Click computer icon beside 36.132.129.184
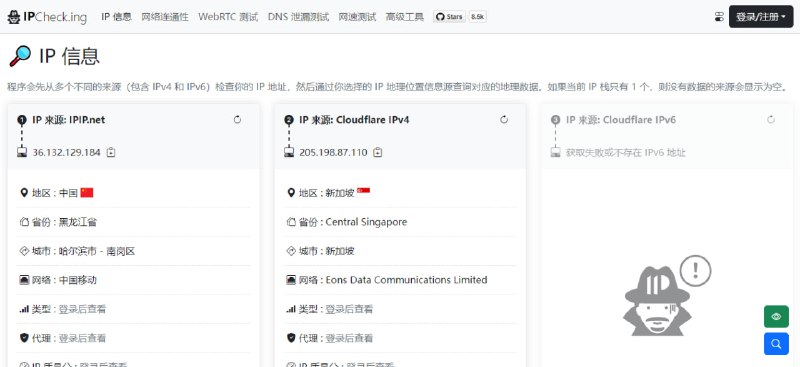 [x=22, y=152]
